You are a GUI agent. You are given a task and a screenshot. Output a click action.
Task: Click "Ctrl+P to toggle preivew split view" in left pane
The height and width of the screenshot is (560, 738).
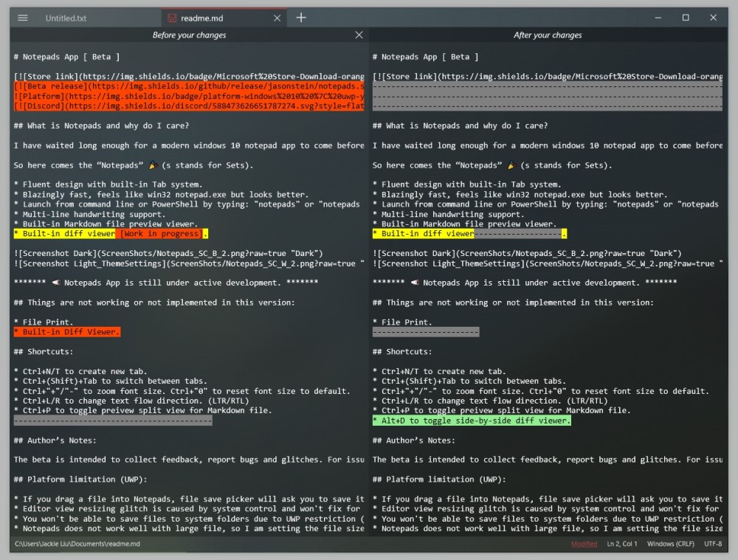[148, 410]
